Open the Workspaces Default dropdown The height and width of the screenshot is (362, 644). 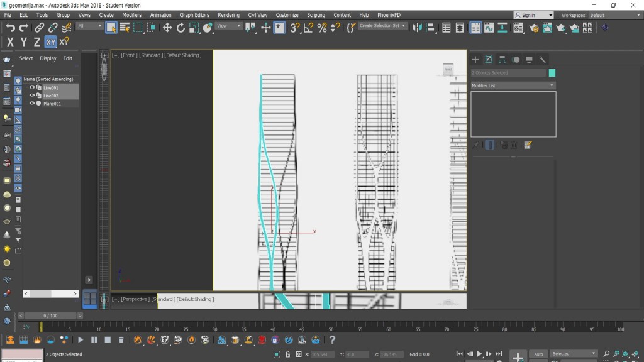point(615,15)
